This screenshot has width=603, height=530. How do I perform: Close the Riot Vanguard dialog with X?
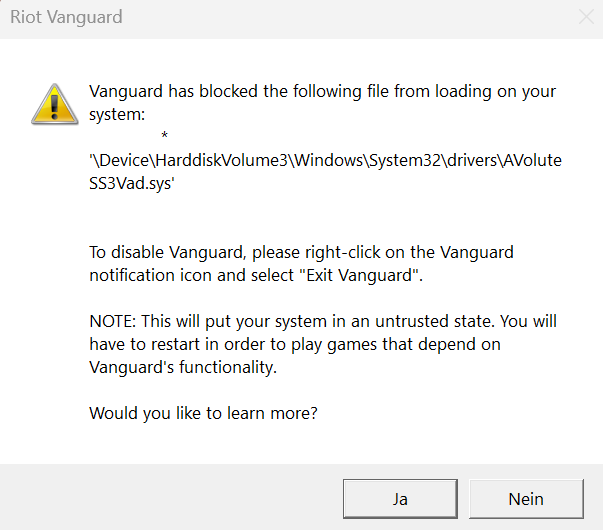point(586,17)
